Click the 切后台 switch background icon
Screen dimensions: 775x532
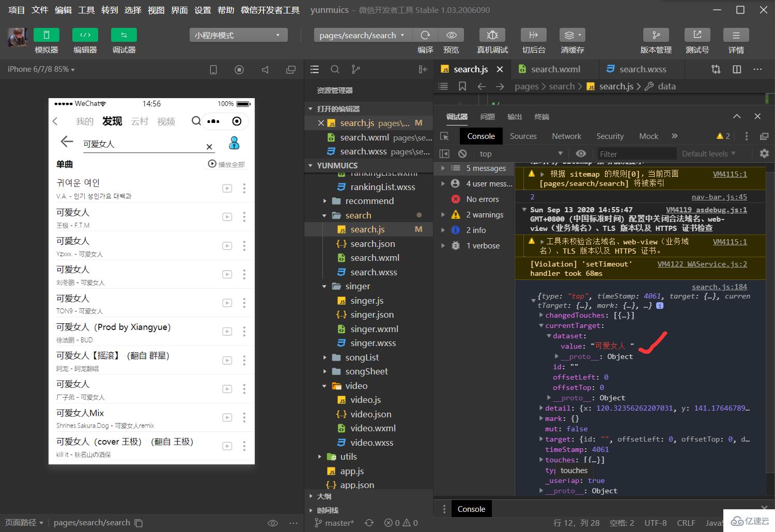pyautogui.click(x=534, y=35)
